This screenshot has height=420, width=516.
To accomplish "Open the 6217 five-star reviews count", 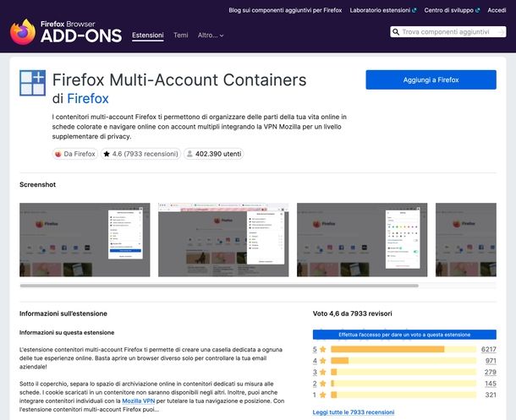I will click(x=489, y=349).
